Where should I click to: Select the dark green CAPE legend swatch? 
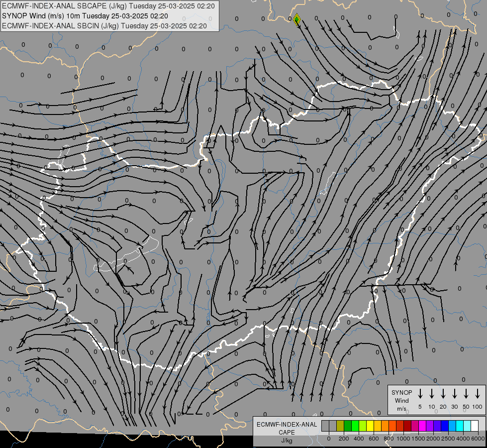348,426
